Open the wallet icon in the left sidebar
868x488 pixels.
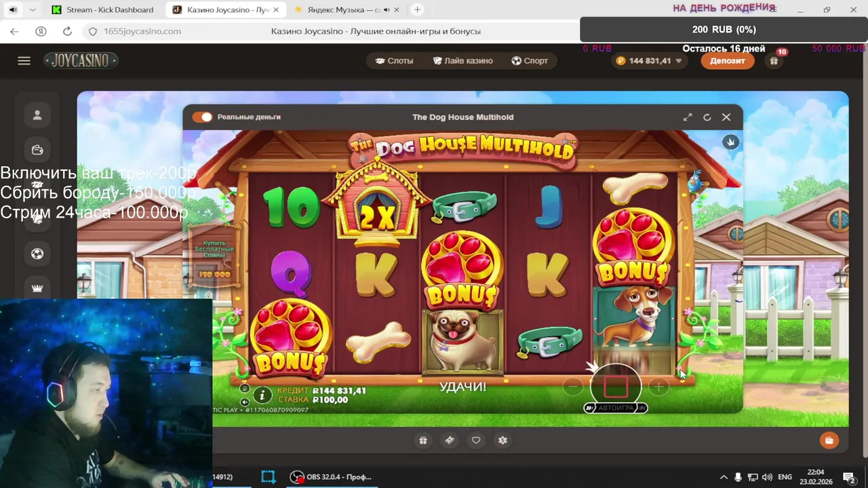point(37,150)
